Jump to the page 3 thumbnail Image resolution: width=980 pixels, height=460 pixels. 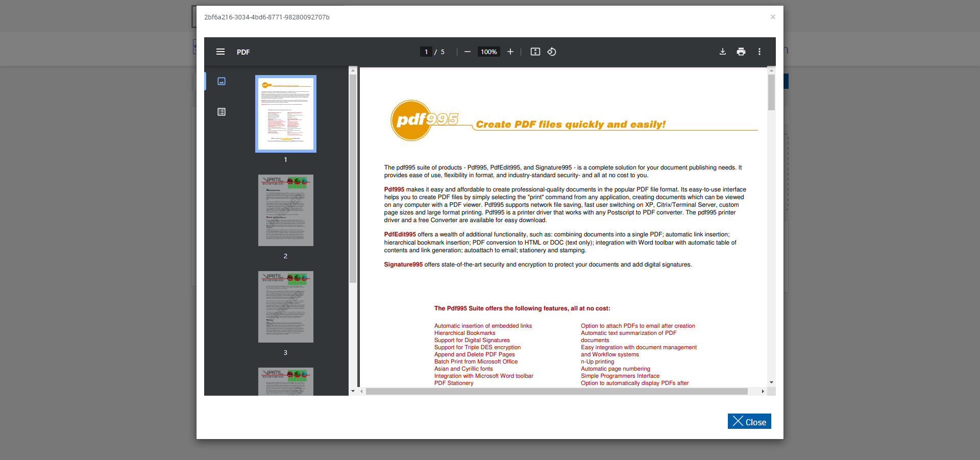click(x=286, y=307)
